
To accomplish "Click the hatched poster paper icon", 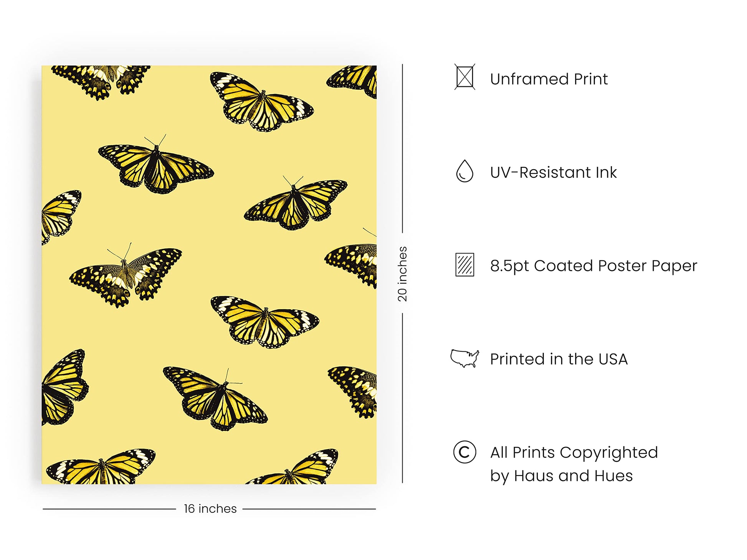I will pos(464,265).
